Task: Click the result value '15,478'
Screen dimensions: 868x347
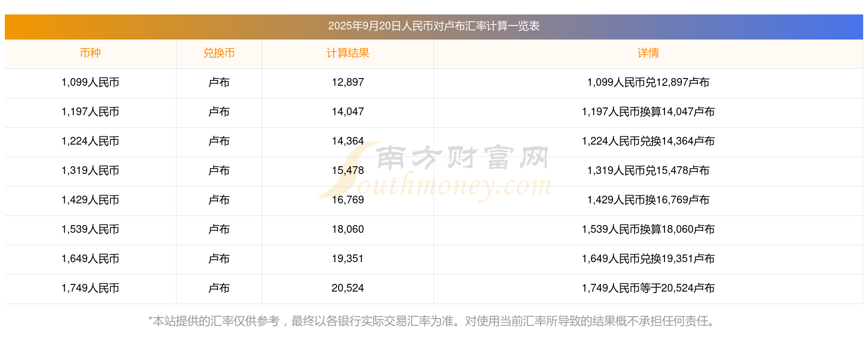Action: pos(348,171)
